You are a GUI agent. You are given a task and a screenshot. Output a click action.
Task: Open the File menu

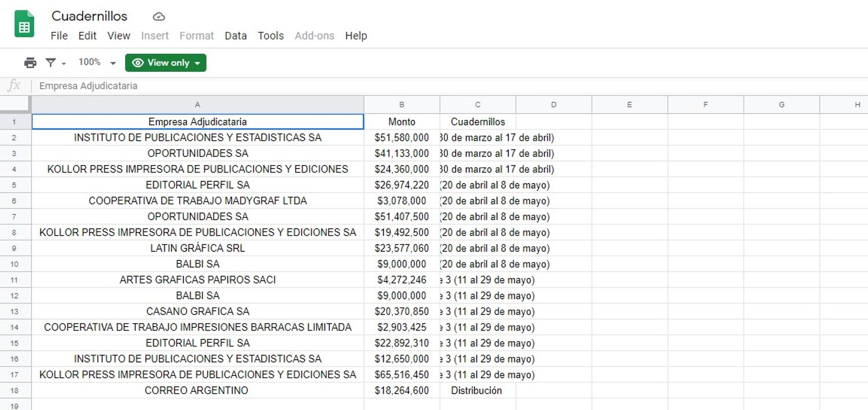pos(59,35)
